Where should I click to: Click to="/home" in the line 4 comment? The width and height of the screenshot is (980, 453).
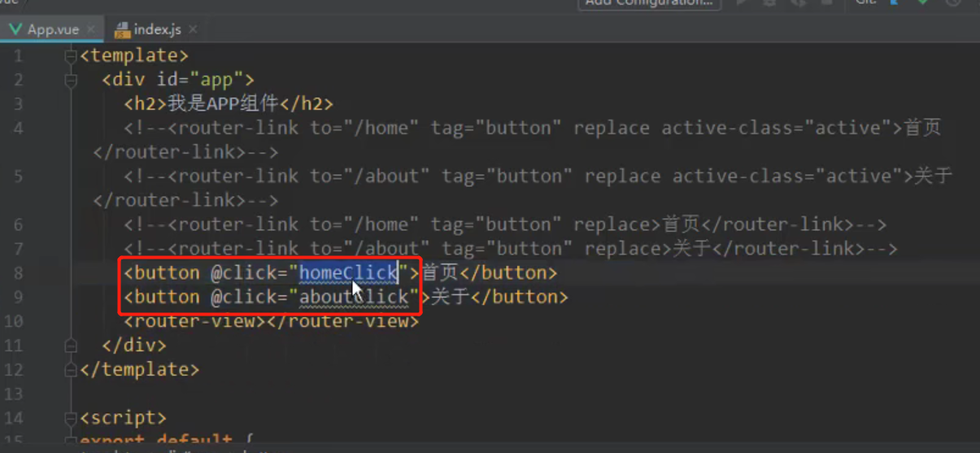coord(364,128)
